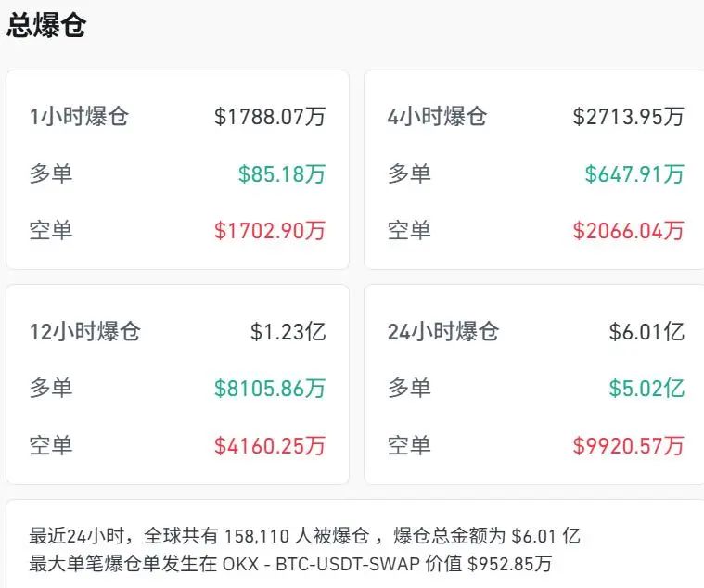
Task: Click the 4-hour total $2713.95万
Action: 628,117
